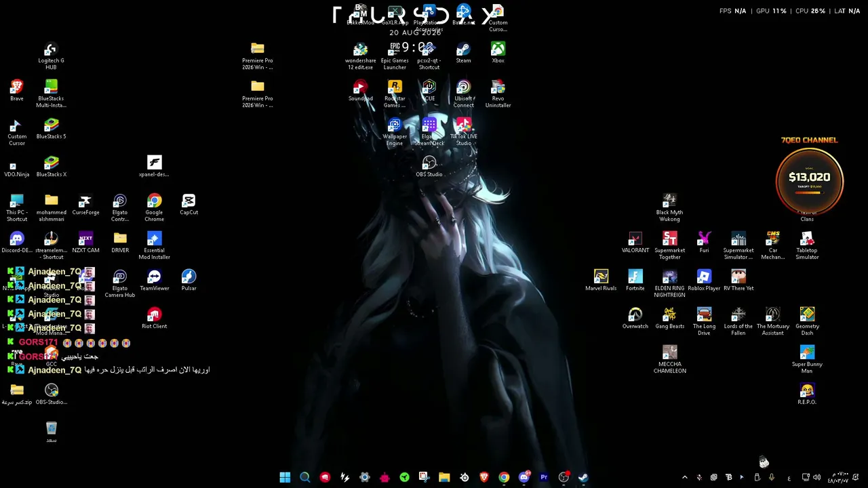Screen dimensions: 868x488
Task: Expand hidden system tray icons chevron
Action: coord(684,477)
